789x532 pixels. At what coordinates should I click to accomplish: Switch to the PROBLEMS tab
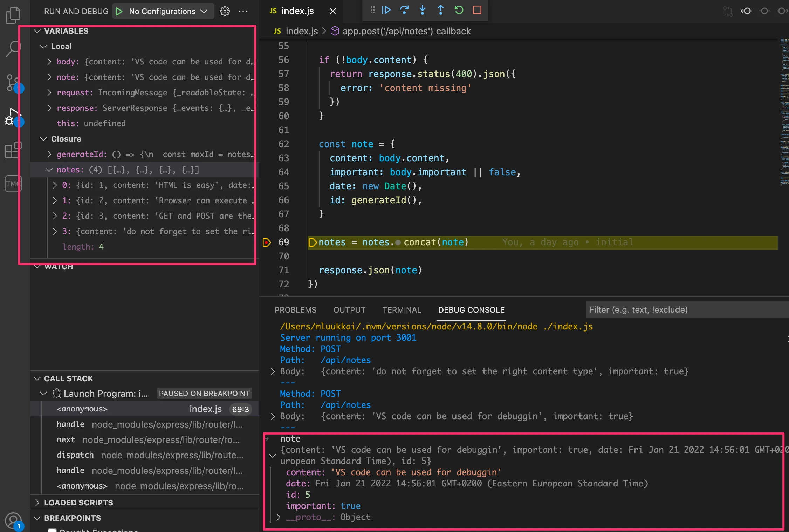(x=295, y=310)
